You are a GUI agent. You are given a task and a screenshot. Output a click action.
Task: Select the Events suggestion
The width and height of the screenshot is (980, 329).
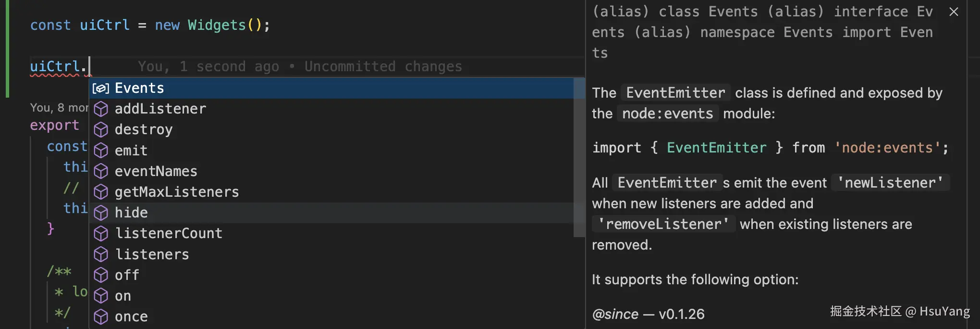pyautogui.click(x=139, y=89)
